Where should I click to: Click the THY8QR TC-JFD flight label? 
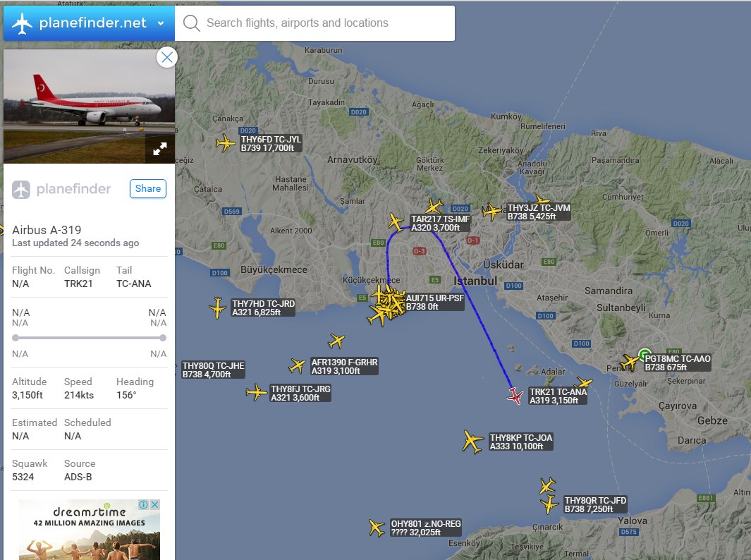tap(595, 504)
